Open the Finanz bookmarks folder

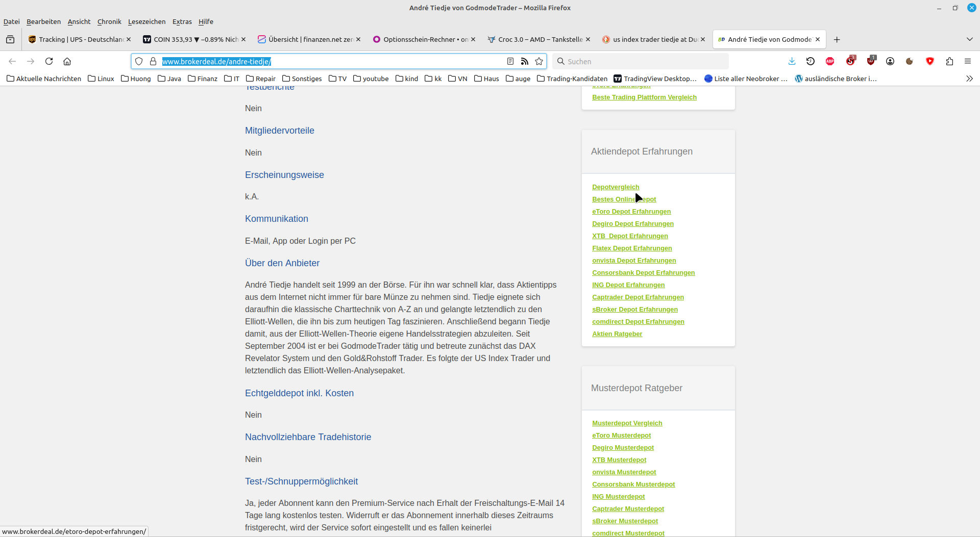coord(203,79)
